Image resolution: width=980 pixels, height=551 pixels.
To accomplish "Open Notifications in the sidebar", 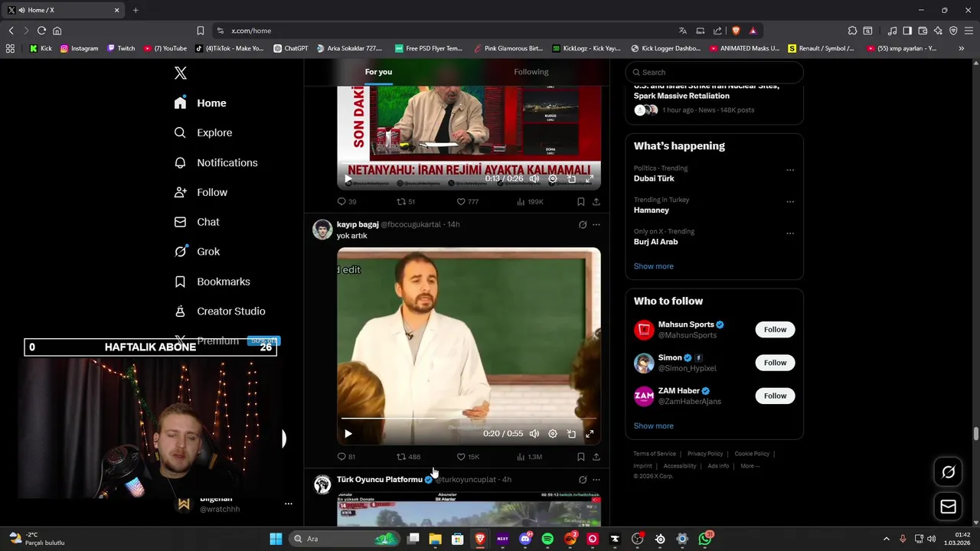I will click(x=216, y=162).
